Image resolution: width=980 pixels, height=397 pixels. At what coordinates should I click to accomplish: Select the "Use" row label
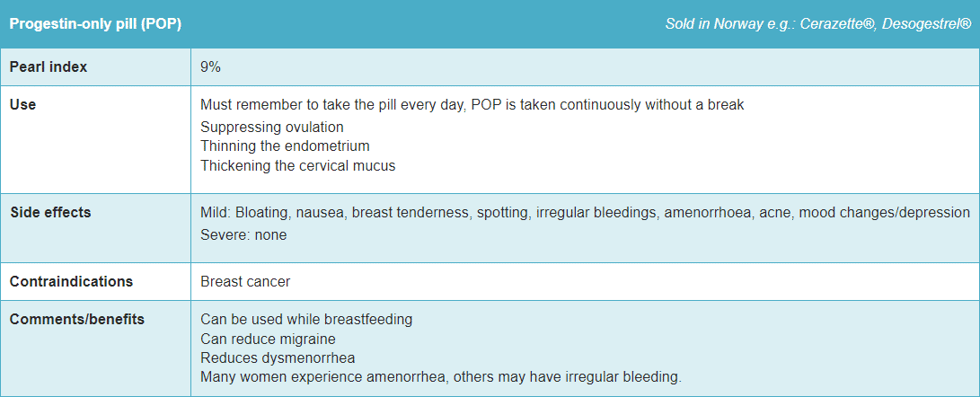[22, 104]
